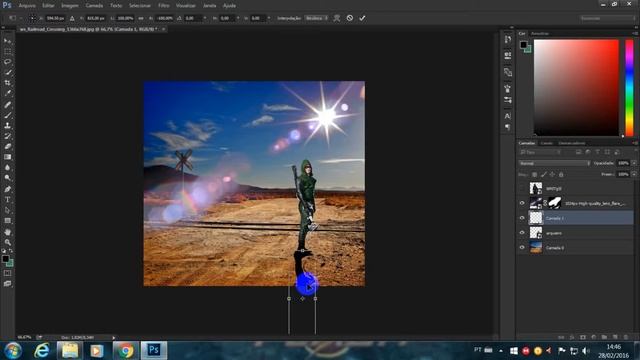Open the Properties panel icon in dock

(x=508, y=55)
